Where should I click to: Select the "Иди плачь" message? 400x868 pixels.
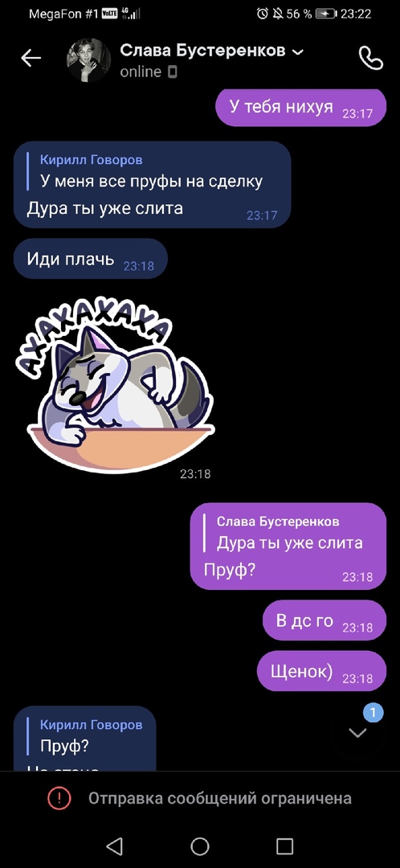click(90, 259)
